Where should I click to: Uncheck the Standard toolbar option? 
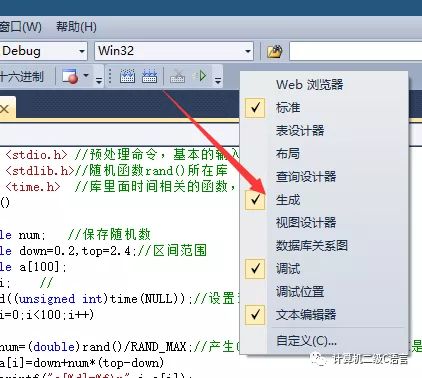[324, 108]
